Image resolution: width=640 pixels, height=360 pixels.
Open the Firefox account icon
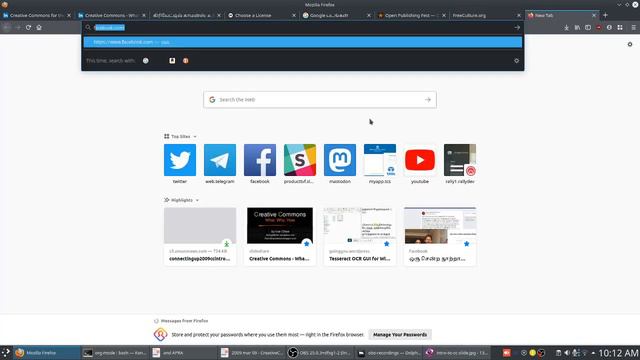609,27
